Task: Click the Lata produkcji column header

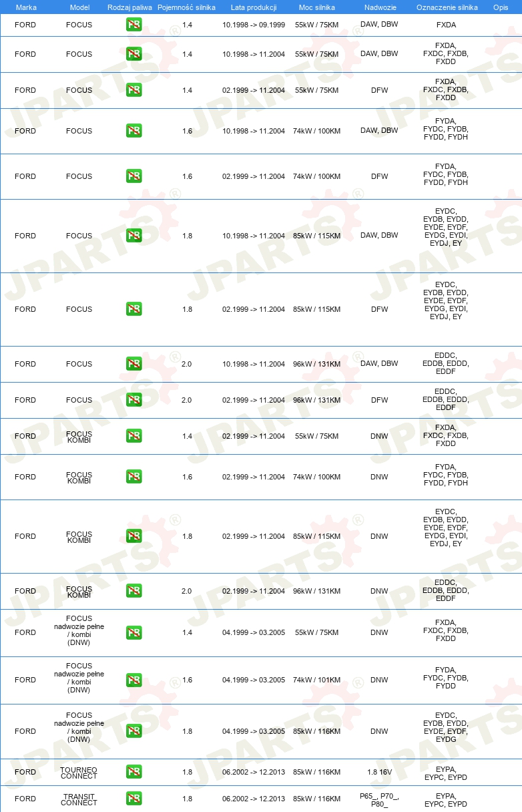Action: coord(254,7)
